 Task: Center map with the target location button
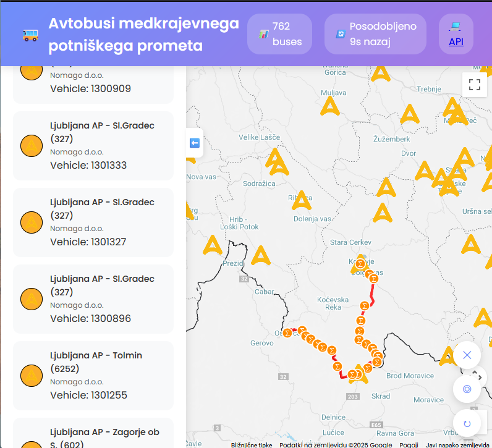pos(467,389)
